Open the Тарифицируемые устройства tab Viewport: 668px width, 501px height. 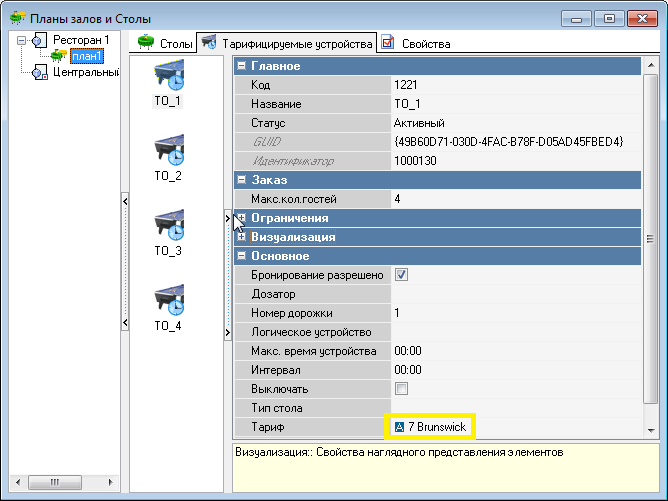(x=286, y=44)
